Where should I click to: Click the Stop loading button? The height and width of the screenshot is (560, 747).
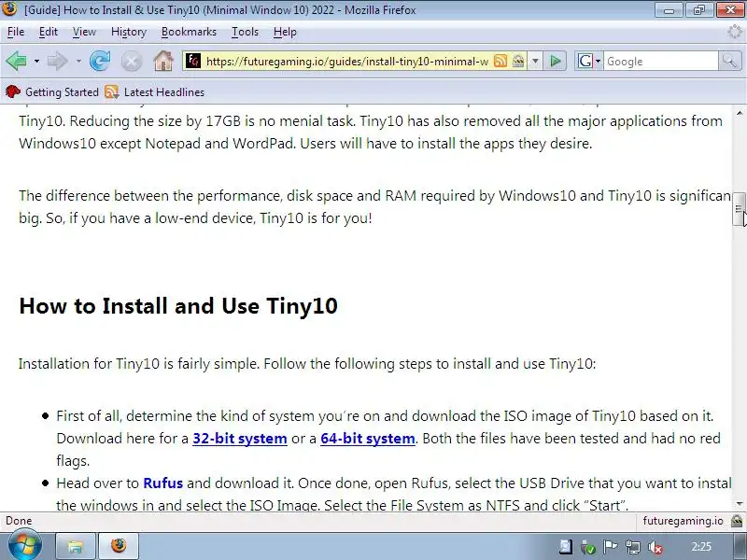(132, 62)
